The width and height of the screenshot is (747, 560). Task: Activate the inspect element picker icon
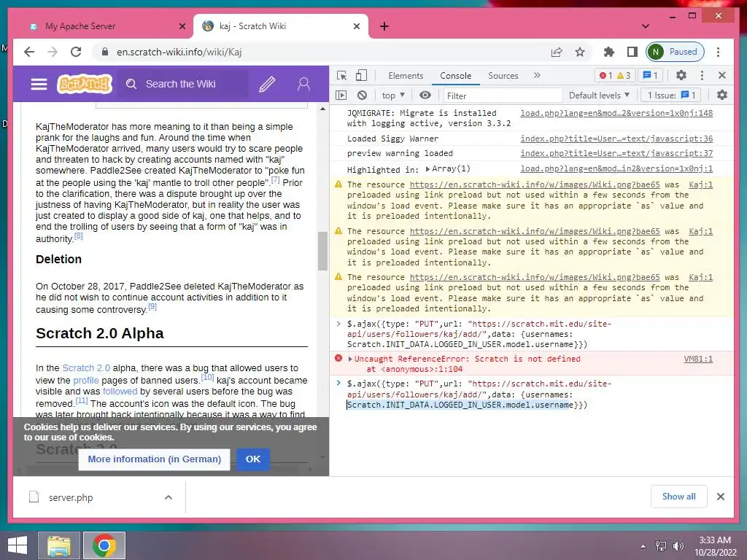(341, 76)
